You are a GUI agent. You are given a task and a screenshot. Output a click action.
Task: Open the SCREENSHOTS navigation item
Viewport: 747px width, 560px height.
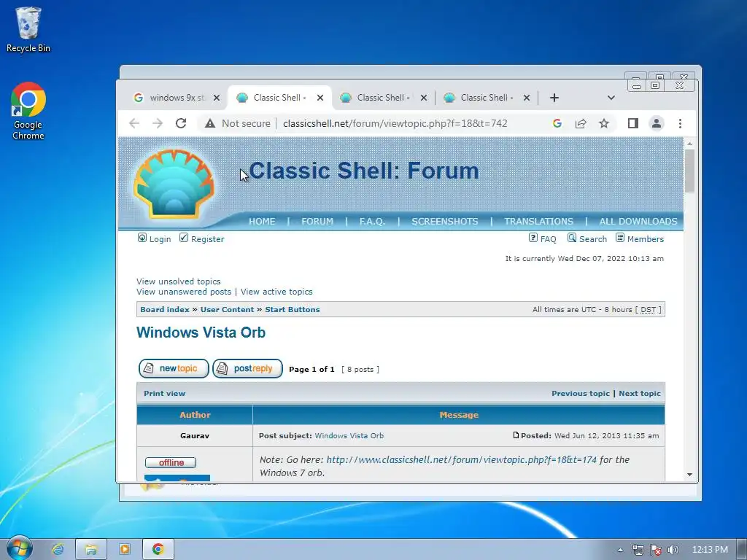tap(445, 222)
